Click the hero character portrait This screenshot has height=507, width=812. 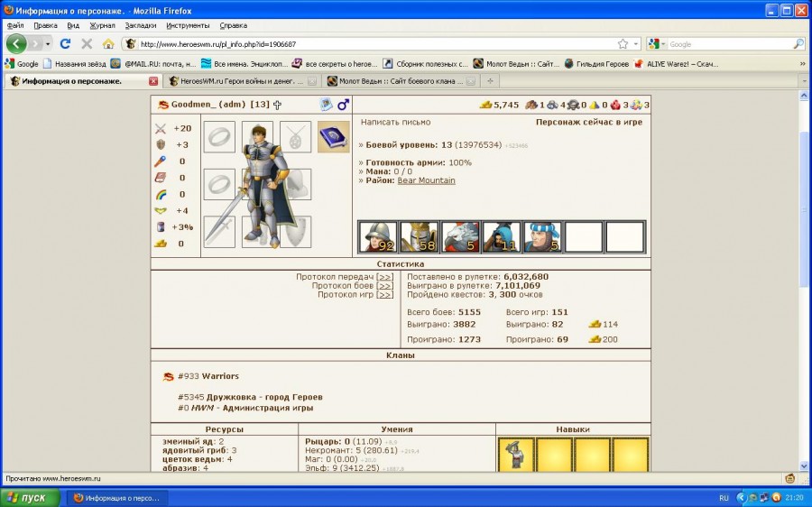coord(265,186)
